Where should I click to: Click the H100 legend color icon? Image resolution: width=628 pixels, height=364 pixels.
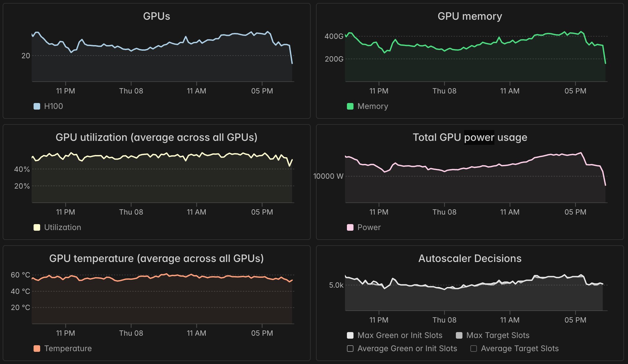pos(37,106)
